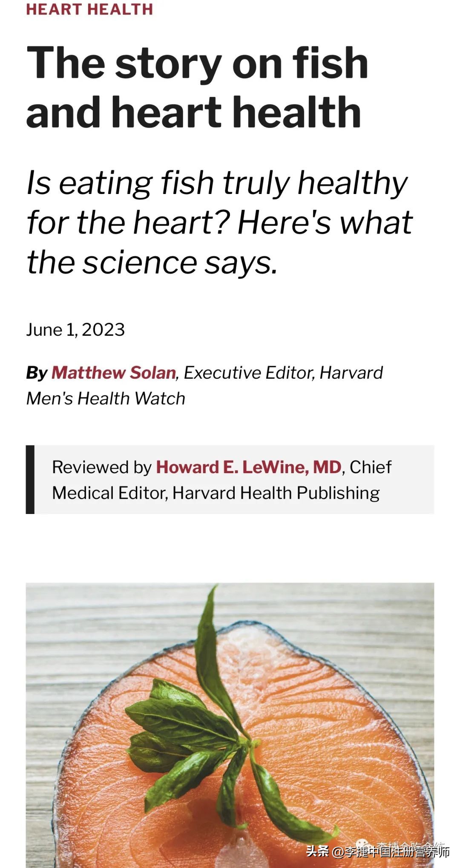Click the bold 'By' label before author

[x=37, y=373]
